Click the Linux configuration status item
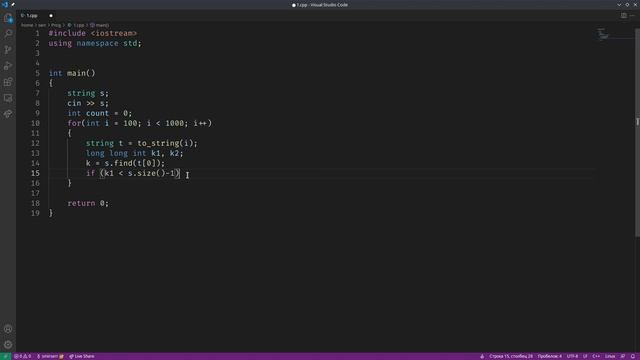 tap(610, 356)
